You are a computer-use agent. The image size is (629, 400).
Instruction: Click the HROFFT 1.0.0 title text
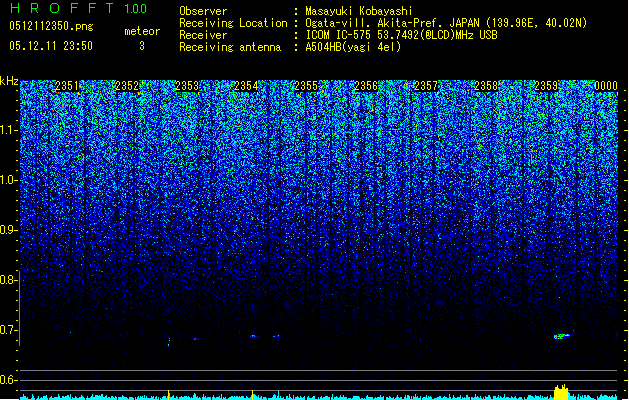[x=78, y=8]
